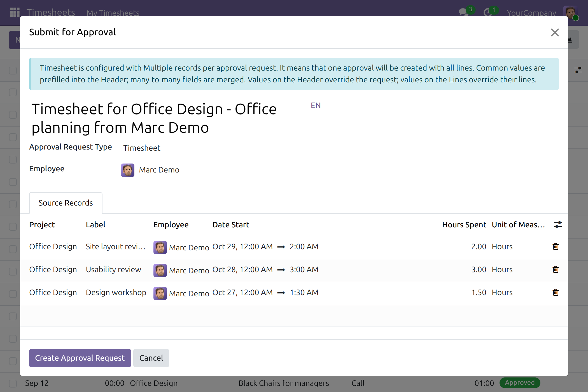
Task: Click the YourCompany switcher
Action: (x=531, y=13)
